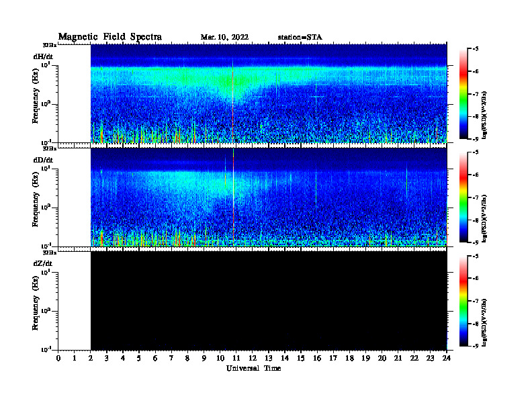Click hour 11 on the time axis
Screen dimensions: 532x411
[236, 358]
